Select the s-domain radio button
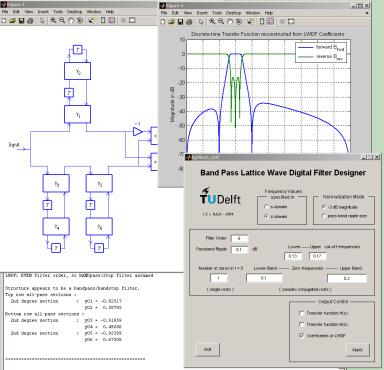The width and height of the screenshot is (384, 370). [266, 207]
